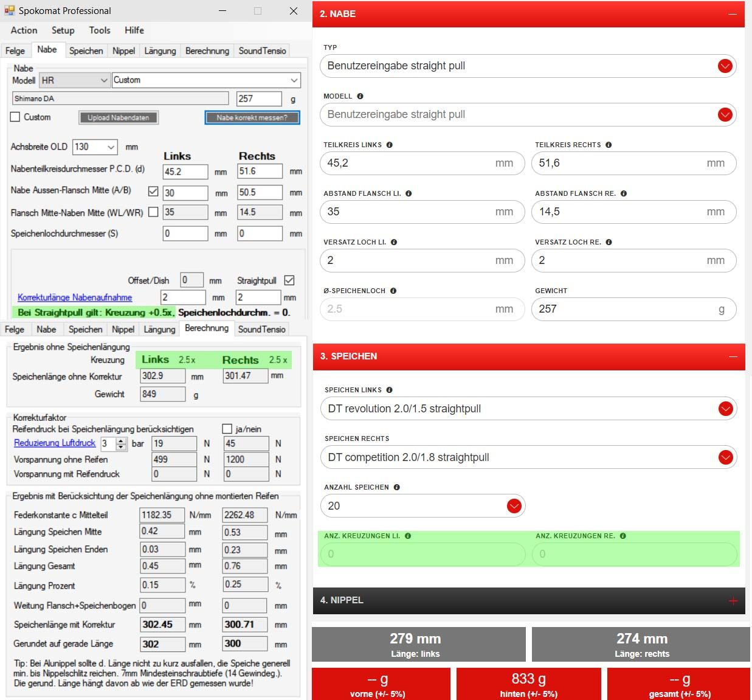Open the Tools menu
This screenshot has height=700, width=752.
pos(100,30)
